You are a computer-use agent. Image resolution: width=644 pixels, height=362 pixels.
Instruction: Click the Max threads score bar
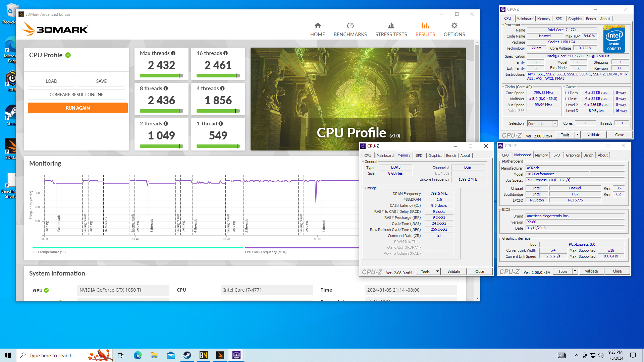tap(161, 76)
